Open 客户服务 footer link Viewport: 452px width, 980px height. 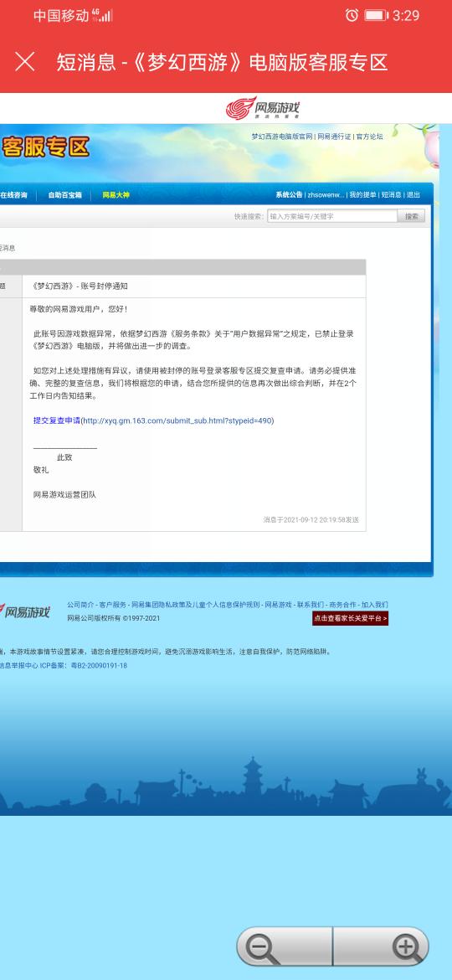click(x=112, y=605)
